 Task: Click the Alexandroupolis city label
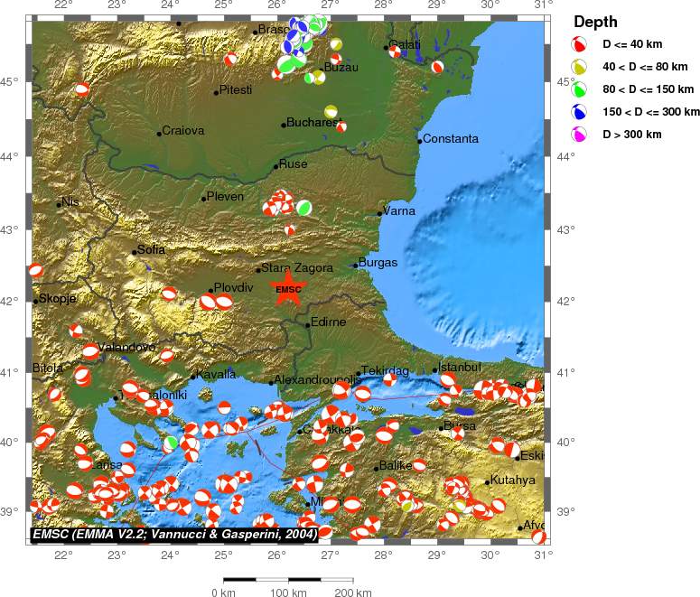tap(317, 380)
